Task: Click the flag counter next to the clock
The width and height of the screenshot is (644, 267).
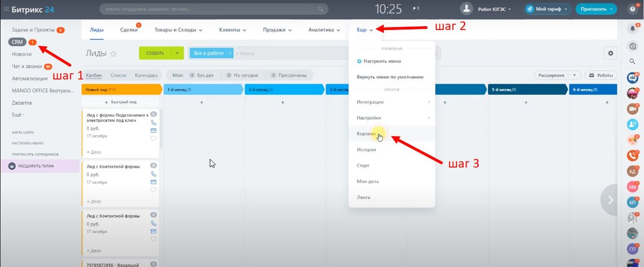Action: tap(416, 9)
